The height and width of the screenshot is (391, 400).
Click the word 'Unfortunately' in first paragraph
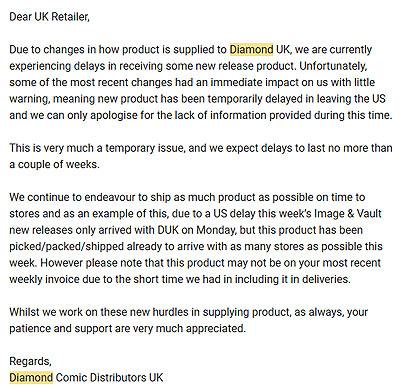[333, 66]
